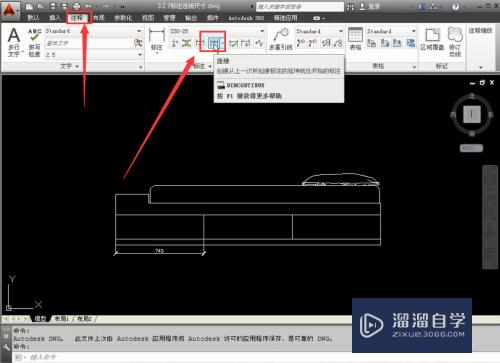
Task: Open the 管理 ribbon tab
Action: (x=169, y=18)
